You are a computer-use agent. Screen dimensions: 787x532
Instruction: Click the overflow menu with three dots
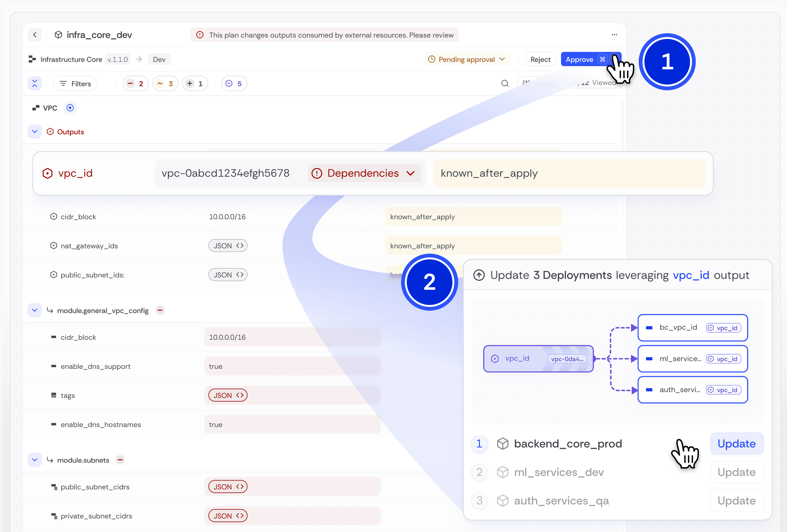point(614,34)
